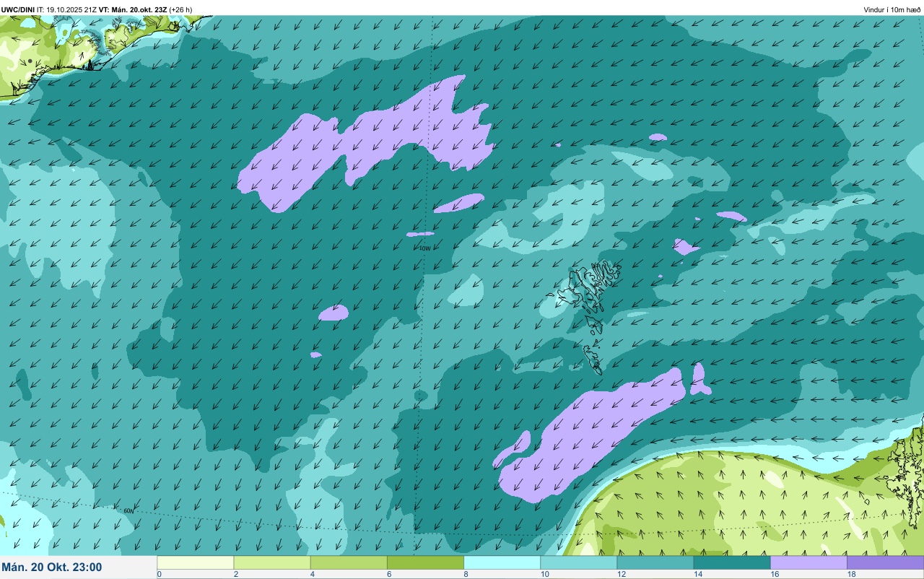The height and width of the screenshot is (579, 924).
Task: Click the 'Mán. 20 Okt. 23:00' time label
Action: tap(52, 567)
